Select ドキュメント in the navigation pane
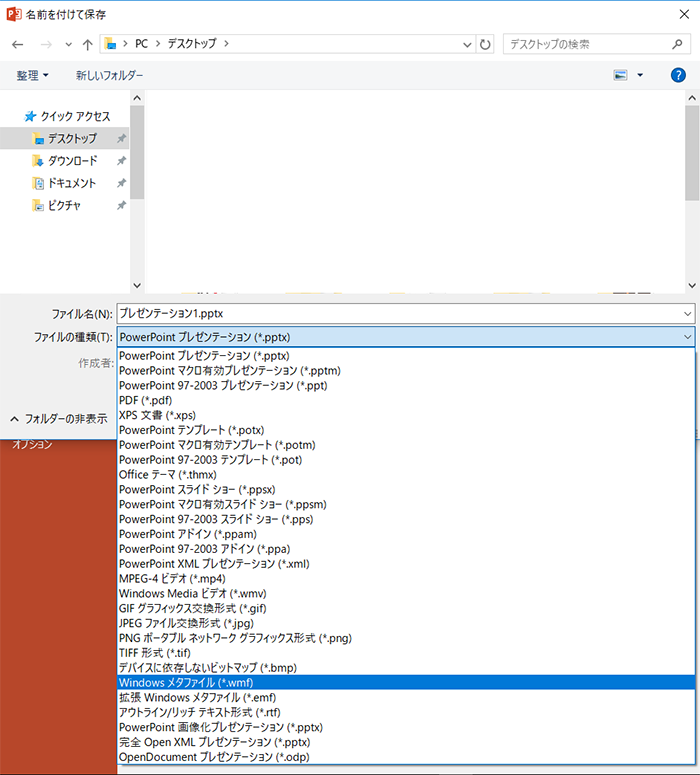 (x=64, y=183)
